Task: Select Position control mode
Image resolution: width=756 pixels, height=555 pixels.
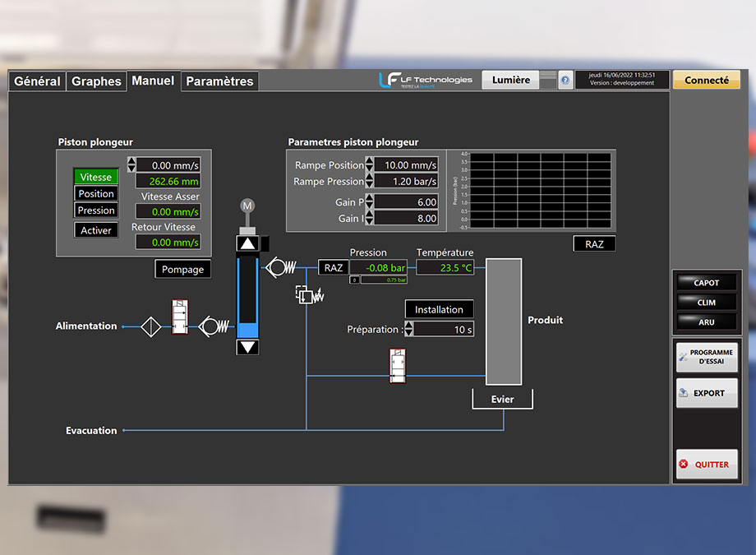Action: (96, 194)
